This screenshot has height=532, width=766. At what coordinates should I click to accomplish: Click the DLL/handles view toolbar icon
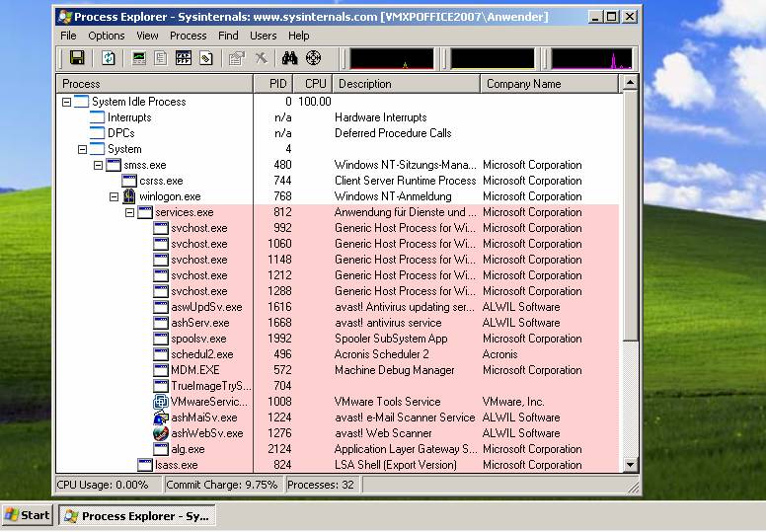point(205,58)
